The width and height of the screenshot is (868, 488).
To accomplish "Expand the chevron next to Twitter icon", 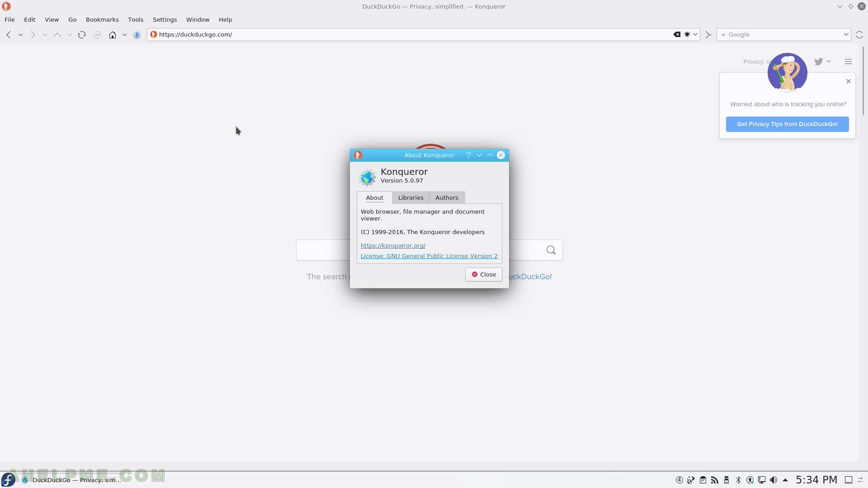I will 829,61.
